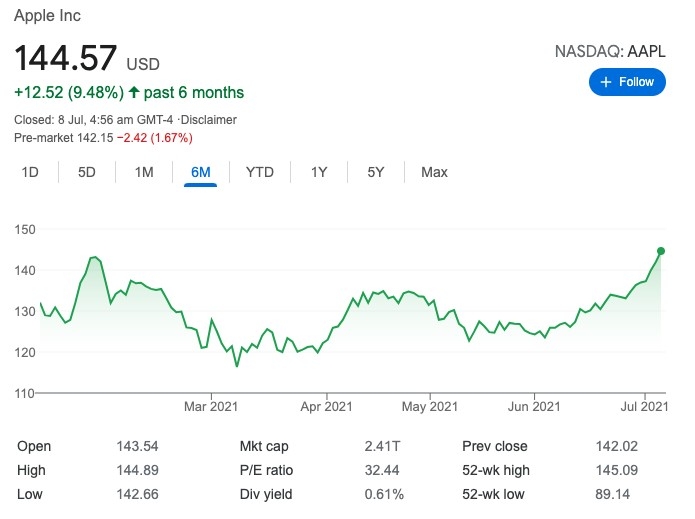695x519 pixels.
Task: Click the green end-point dot on chart
Action: coord(660,251)
